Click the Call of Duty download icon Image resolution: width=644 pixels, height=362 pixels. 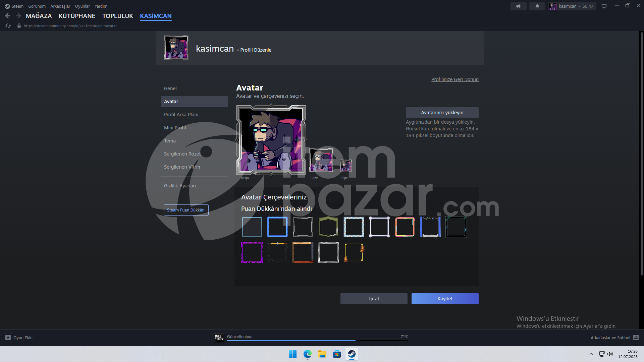219,338
